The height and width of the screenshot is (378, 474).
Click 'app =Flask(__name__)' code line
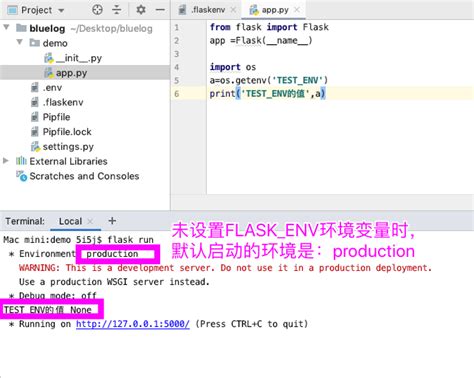pos(261,41)
